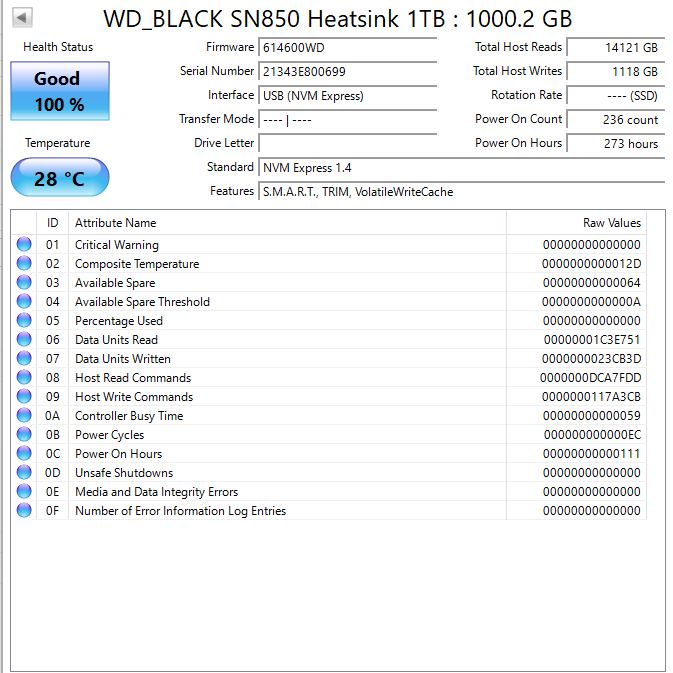This screenshot has height=673, width=673.
Task: Click raw value 00000000000059
Action: 591,415
